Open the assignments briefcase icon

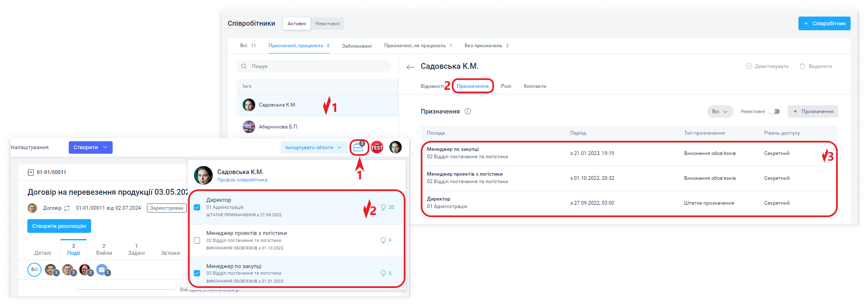[359, 147]
